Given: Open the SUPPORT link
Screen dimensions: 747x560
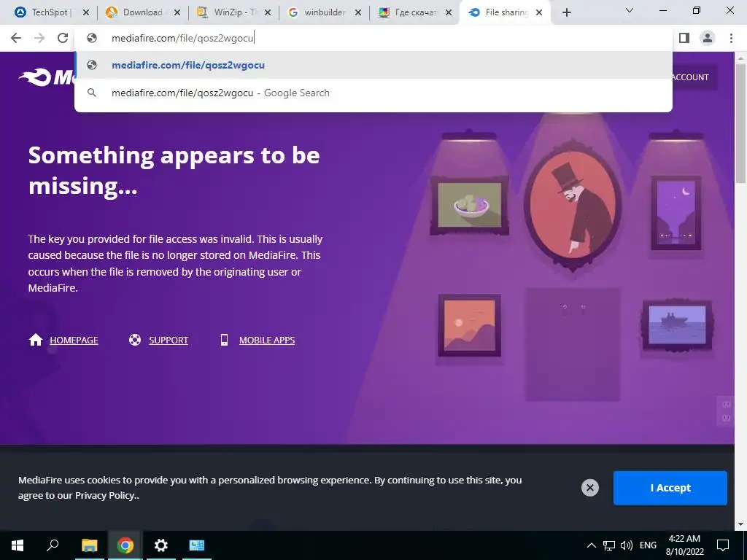Looking at the screenshot, I should coord(169,340).
